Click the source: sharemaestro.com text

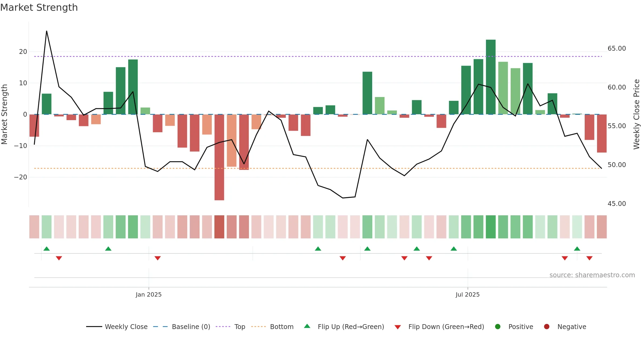point(592,275)
